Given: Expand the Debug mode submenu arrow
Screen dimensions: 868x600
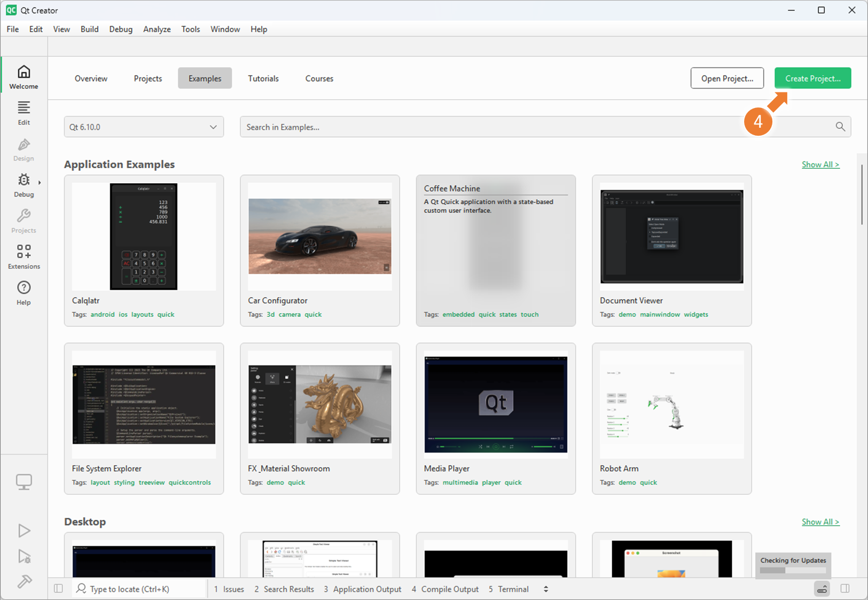Looking at the screenshot, I should coord(40,183).
